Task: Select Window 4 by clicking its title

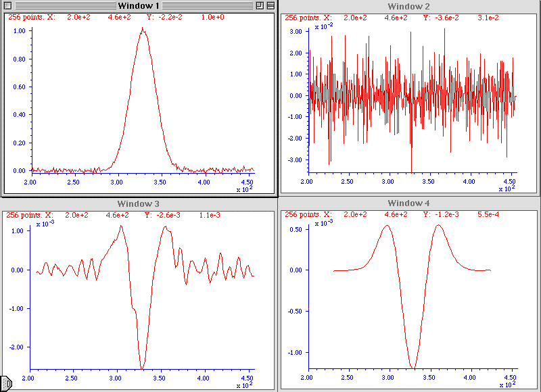Action: (410, 203)
